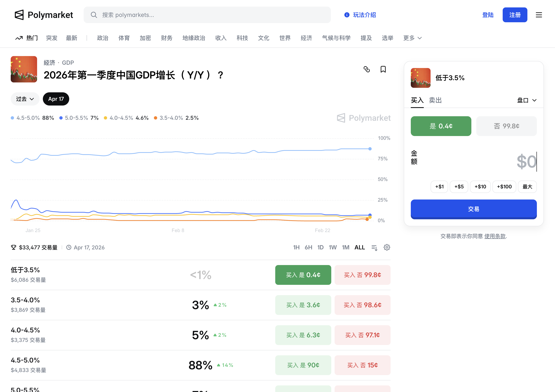Switch to the 卖出 tab
Screen dimensions: 555x392
click(435, 100)
